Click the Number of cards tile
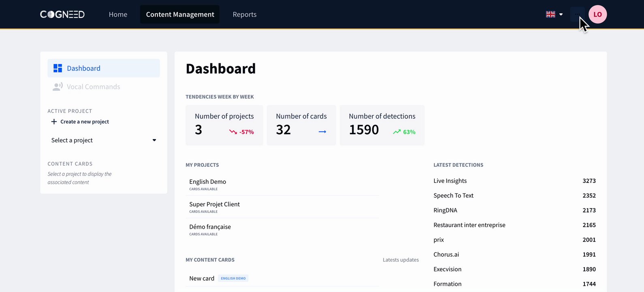The height and width of the screenshot is (292, 644). 301,125
